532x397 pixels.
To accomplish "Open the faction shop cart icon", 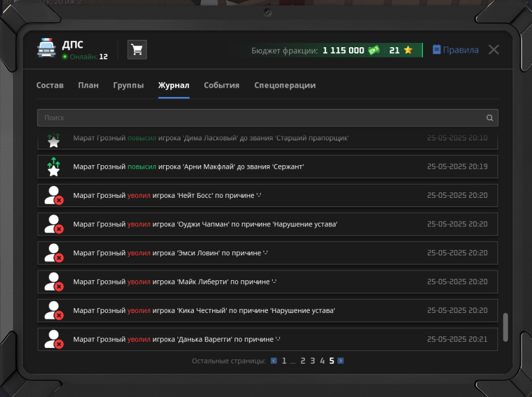I will coord(137,50).
